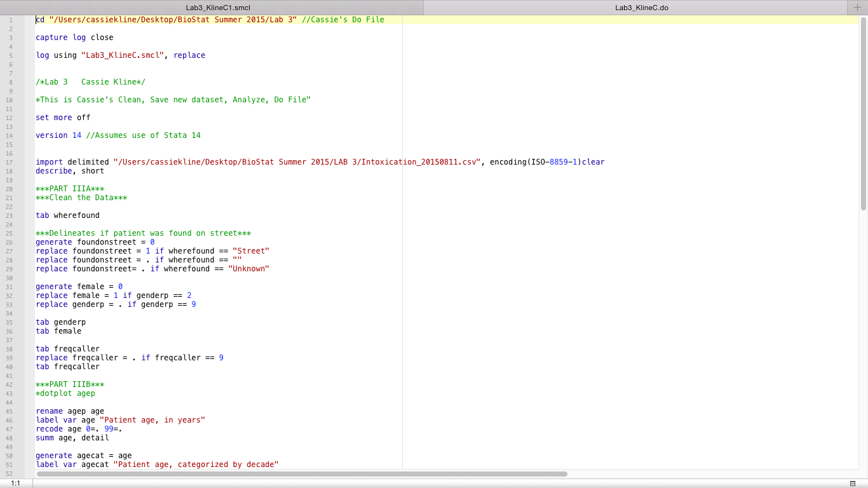The height and width of the screenshot is (488, 868).
Task: Click the 'recode age 0=. 99=.' line
Action: 79,429
